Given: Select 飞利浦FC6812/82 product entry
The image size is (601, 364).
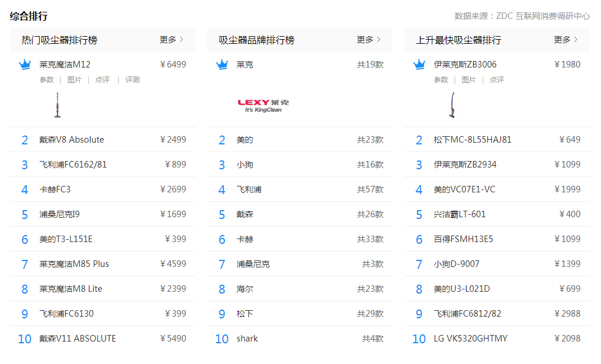Looking at the screenshot, I should click(x=467, y=314).
